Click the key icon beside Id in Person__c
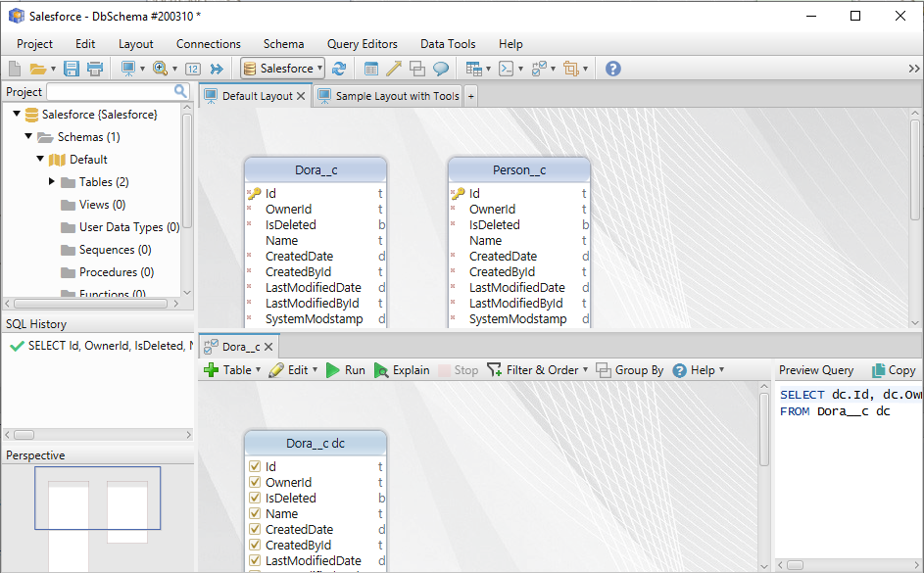The width and height of the screenshot is (924, 573). (x=458, y=193)
